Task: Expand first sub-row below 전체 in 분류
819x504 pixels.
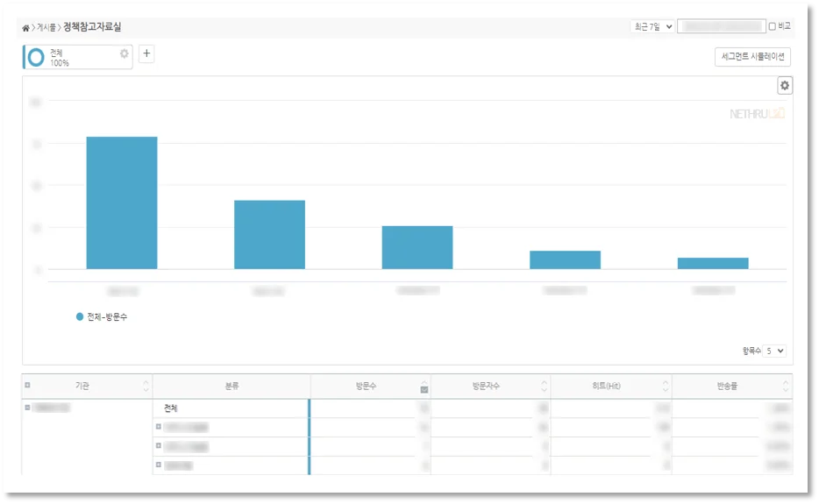Action: coord(158,427)
